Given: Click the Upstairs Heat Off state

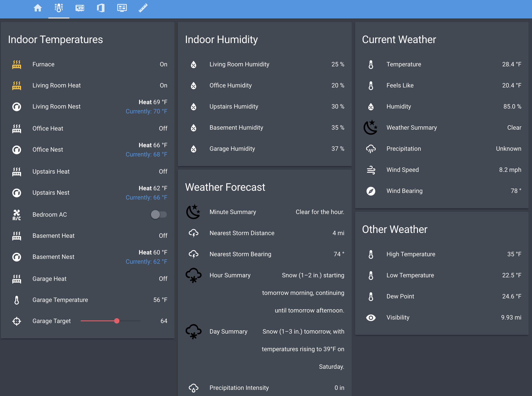Looking at the screenshot, I should (163, 171).
